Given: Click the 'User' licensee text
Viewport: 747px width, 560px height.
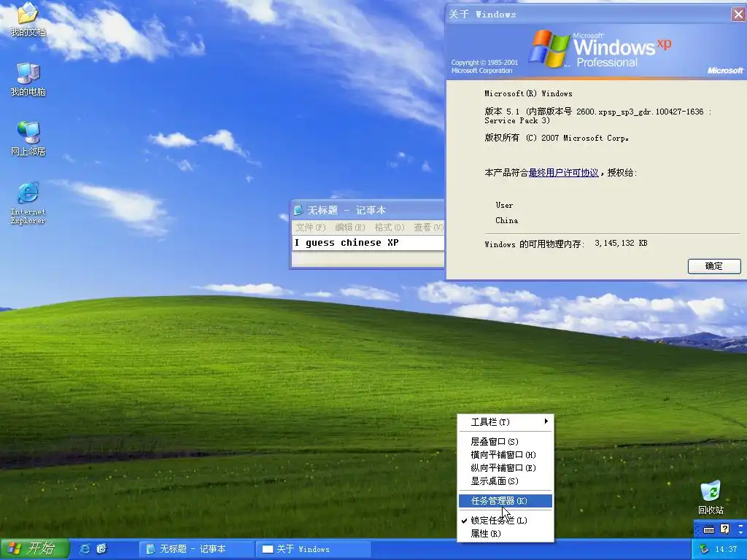Looking at the screenshot, I should [504, 205].
